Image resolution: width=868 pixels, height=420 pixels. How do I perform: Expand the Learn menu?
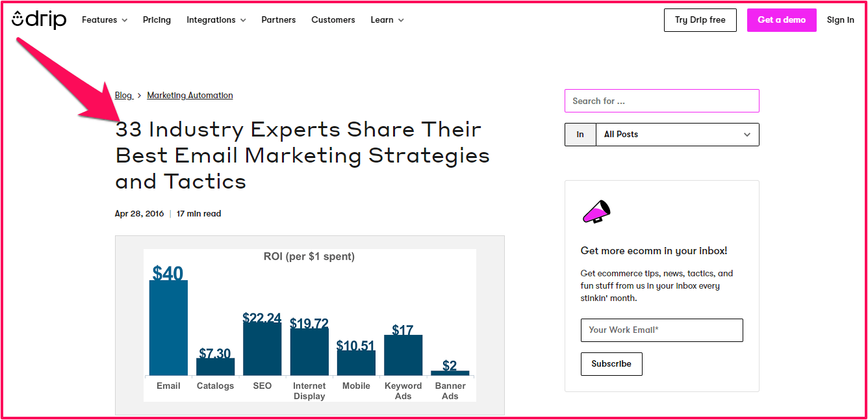387,20
